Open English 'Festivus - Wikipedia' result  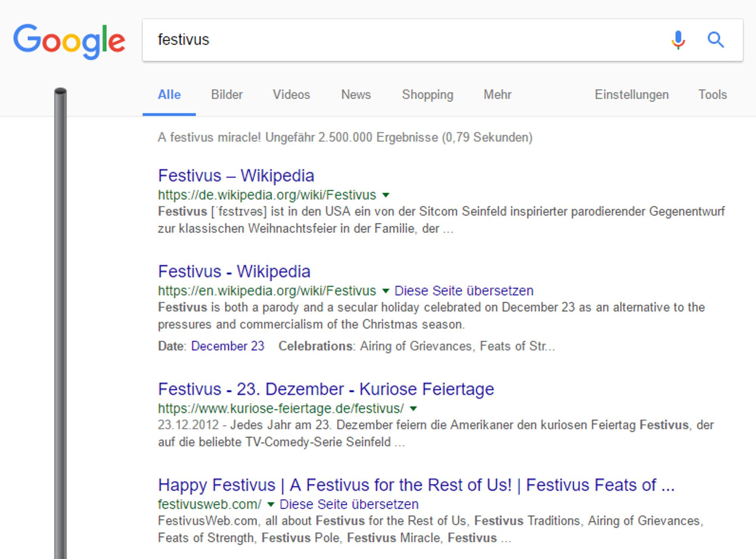[x=234, y=272]
